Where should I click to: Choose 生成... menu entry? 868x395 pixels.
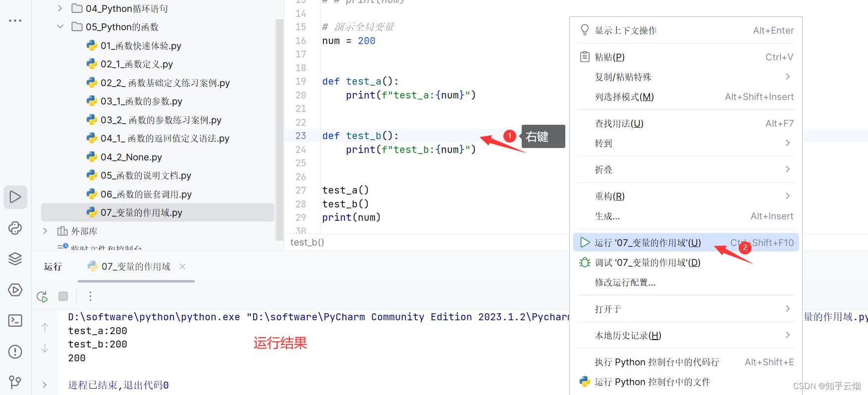point(686,216)
